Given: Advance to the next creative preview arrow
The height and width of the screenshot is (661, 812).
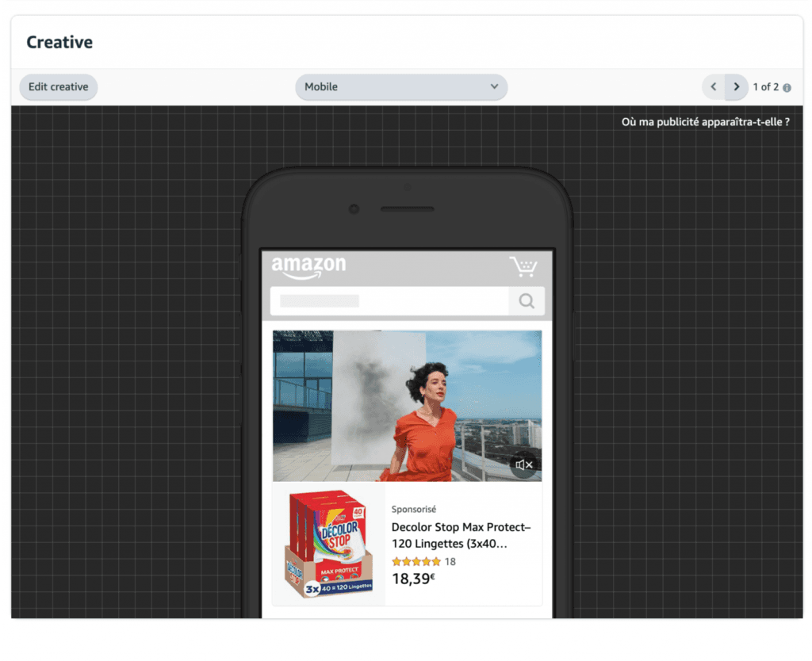Looking at the screenshot, I should click(x=737, y=87).
